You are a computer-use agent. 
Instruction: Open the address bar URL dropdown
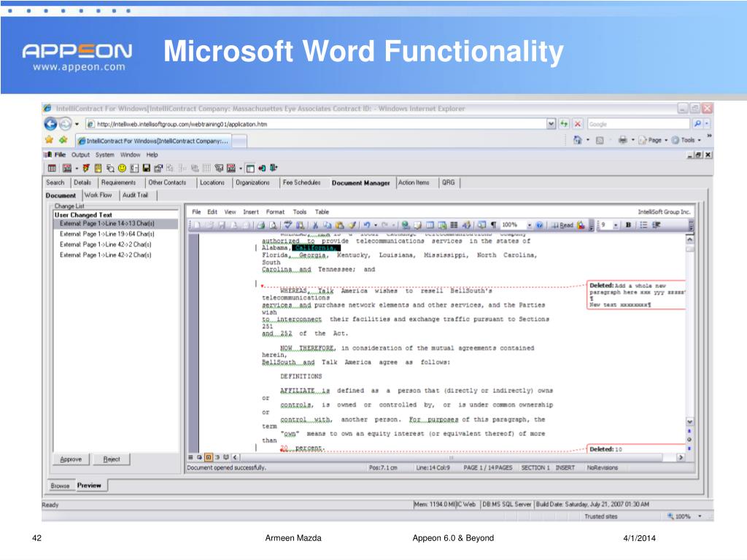551,124
